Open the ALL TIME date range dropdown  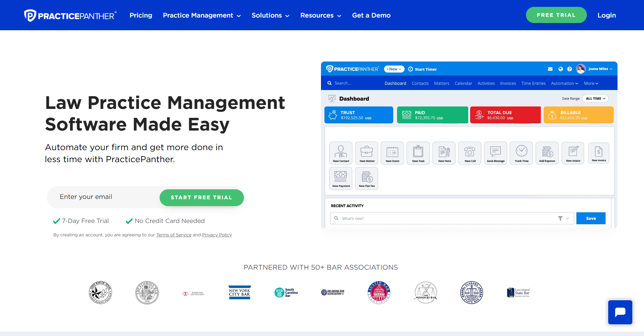[x=595, y=99]
